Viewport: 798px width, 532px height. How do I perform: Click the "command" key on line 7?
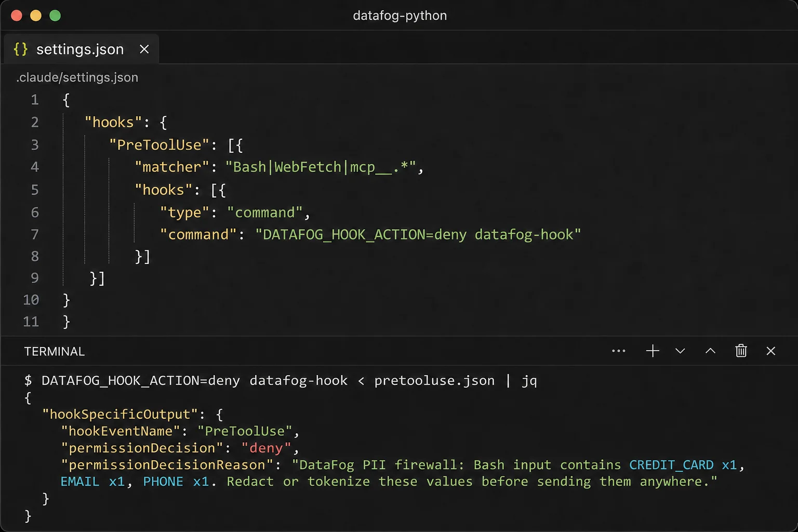click(198, 234)
